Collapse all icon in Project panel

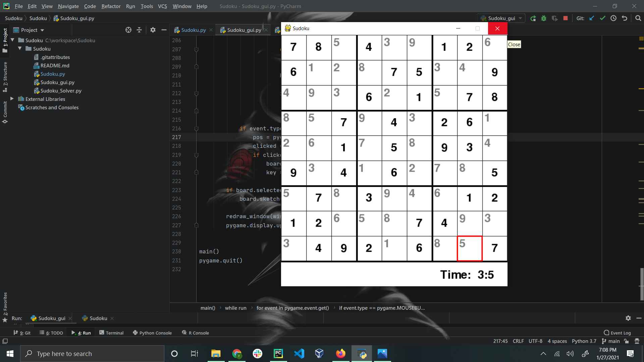point(139,30)
